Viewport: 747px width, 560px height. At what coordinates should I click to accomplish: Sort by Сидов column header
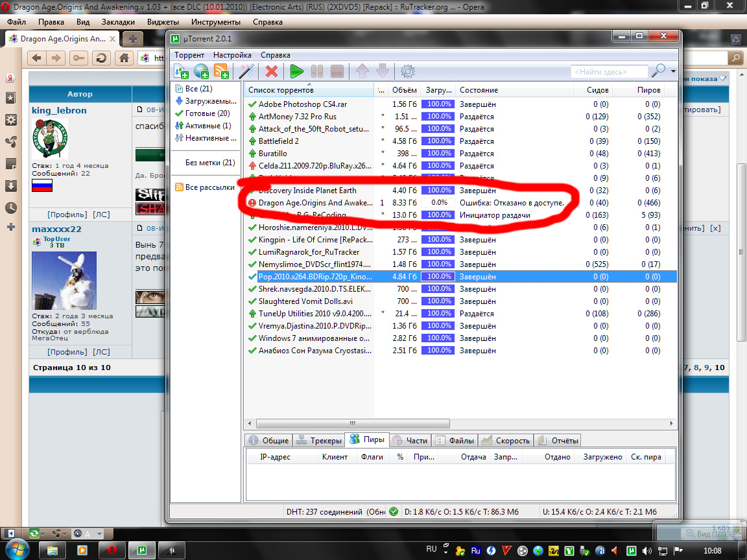[x=593, y=90]
